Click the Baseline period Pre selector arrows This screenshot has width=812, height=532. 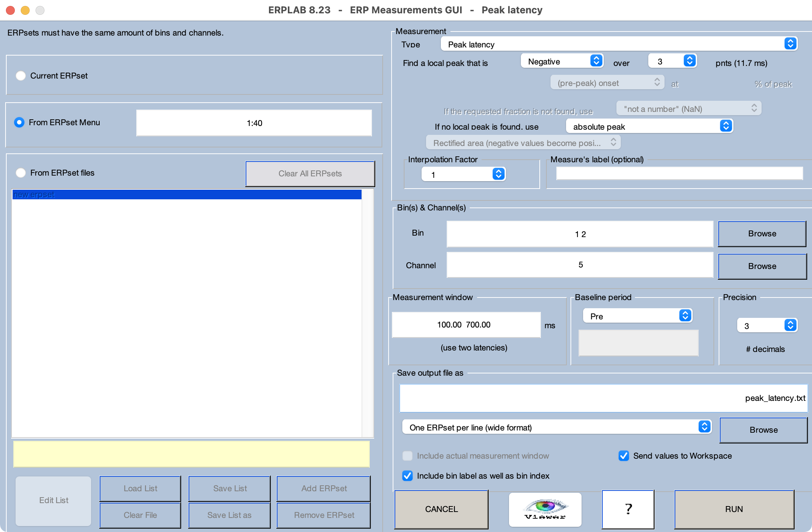[x=685, y=316]
